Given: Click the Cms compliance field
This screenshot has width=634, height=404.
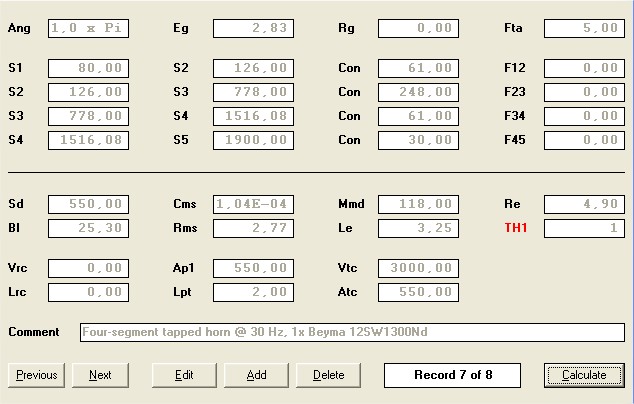Looking at the screenshot, I should (x=253, y=204).
